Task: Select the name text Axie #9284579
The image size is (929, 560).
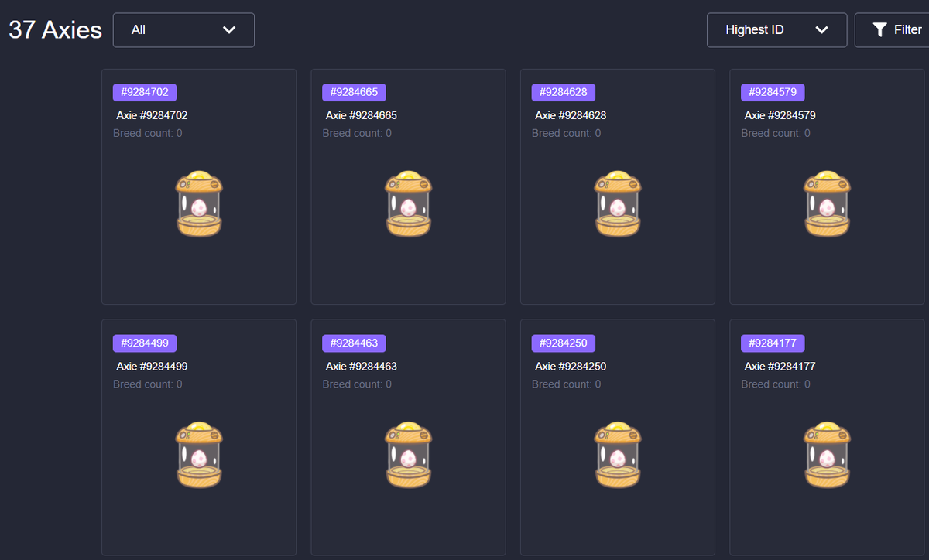Action: point(780,115)
